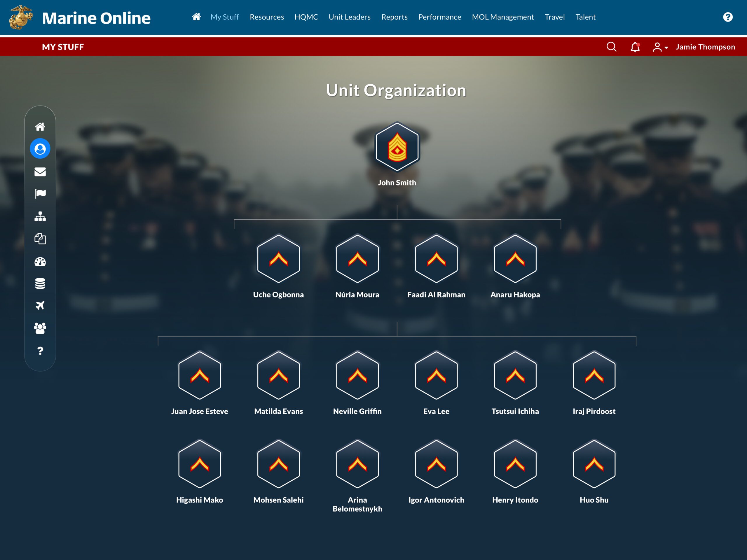Screen dimensions: 747x560
Task: Click the sidebar database stack icon
Action: tap(40, 283)
